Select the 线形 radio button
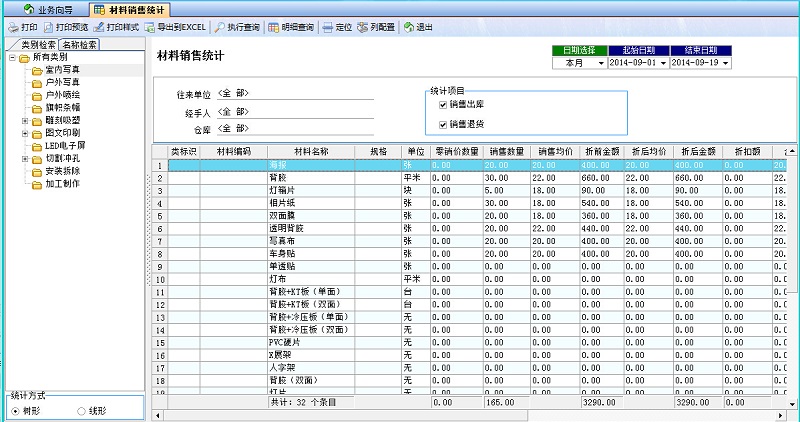The height and width of the screenshot is (422, 800). (81, 411)
